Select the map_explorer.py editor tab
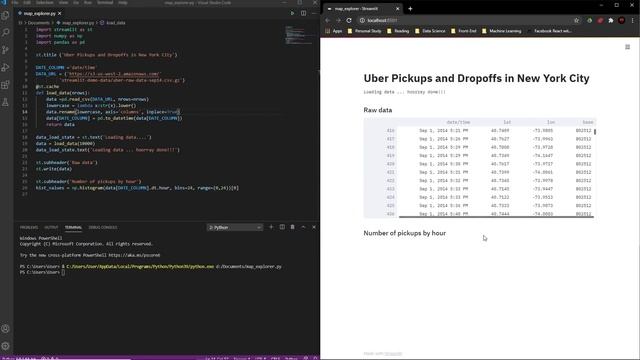The image size is (640, 360). point(40,13)
